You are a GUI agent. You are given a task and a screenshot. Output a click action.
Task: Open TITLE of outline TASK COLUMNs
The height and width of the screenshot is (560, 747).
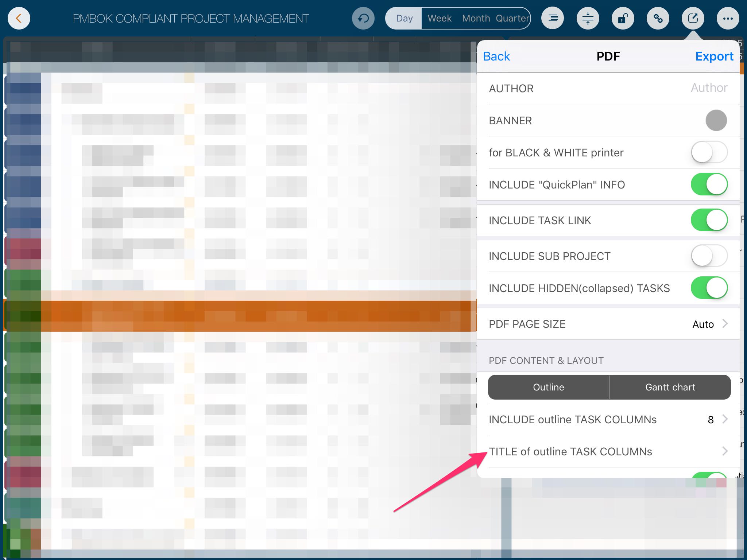pyautogui.click(x=608, y=451)
